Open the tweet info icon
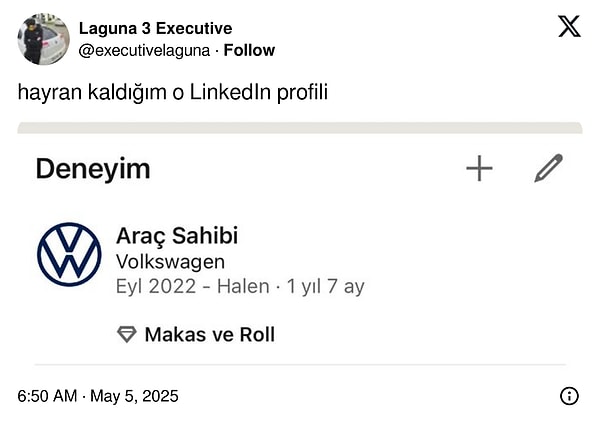This screenshot has height=426, width=600. click(569, 396)
